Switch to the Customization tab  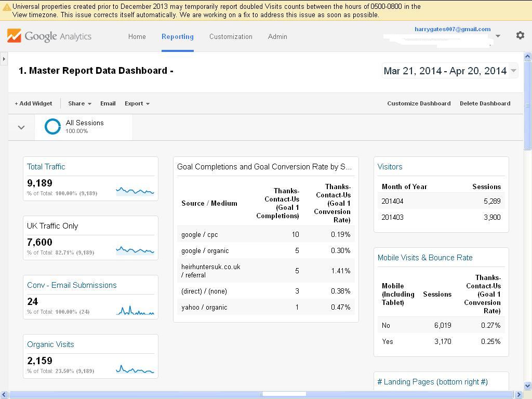231,36
